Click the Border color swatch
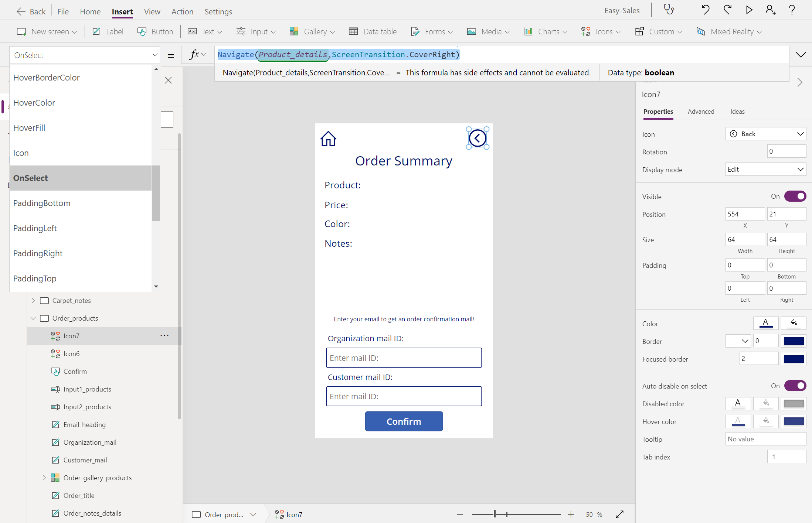Viewport: 812px width, 523px height. point(794,341)
